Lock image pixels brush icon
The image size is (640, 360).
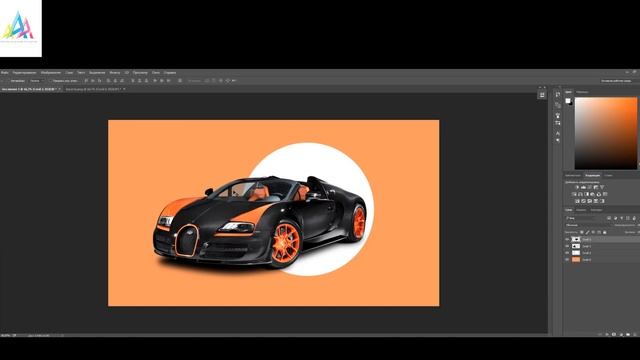587,232
